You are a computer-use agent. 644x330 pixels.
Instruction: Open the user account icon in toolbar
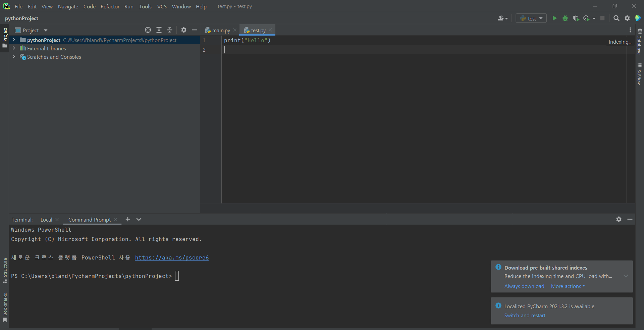503,18
